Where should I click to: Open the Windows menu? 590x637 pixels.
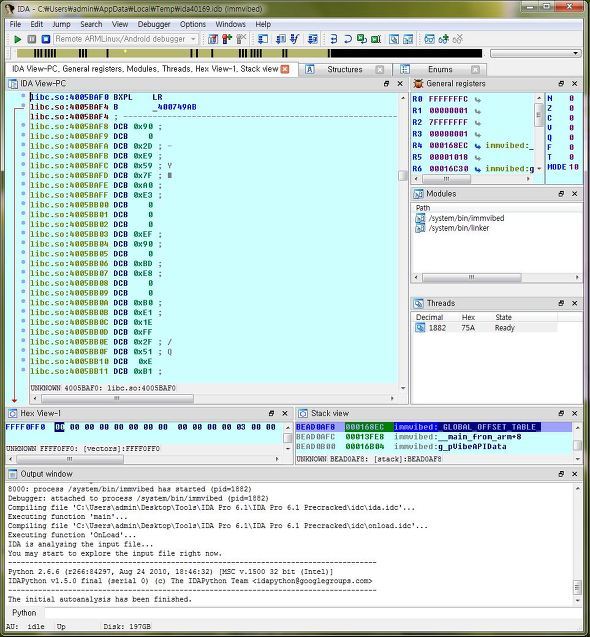[230, 24]
